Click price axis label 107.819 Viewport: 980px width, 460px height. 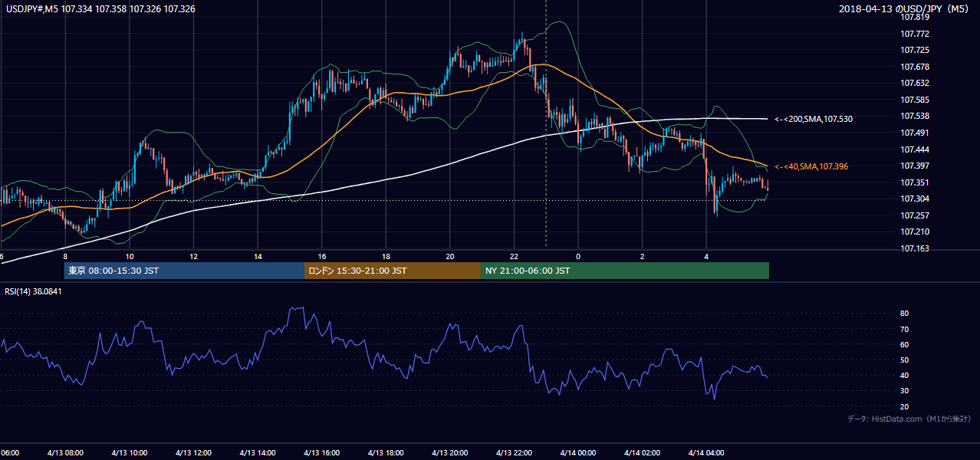[x=916, y=16]
